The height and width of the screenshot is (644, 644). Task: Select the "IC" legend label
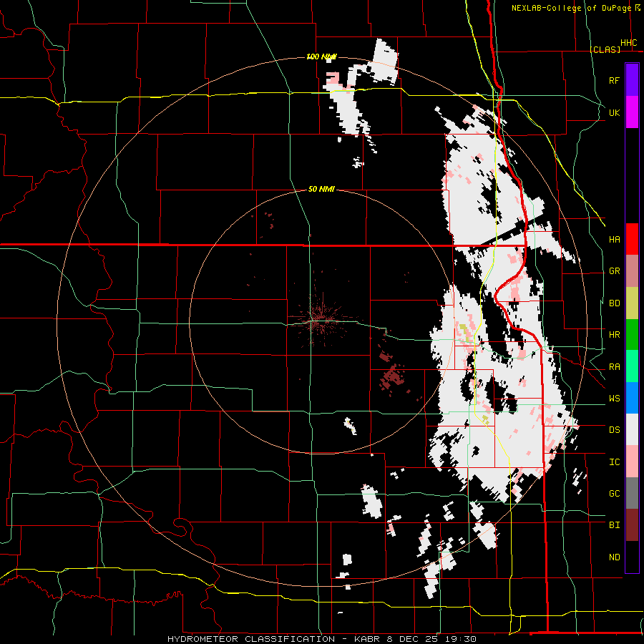point(614,462)
